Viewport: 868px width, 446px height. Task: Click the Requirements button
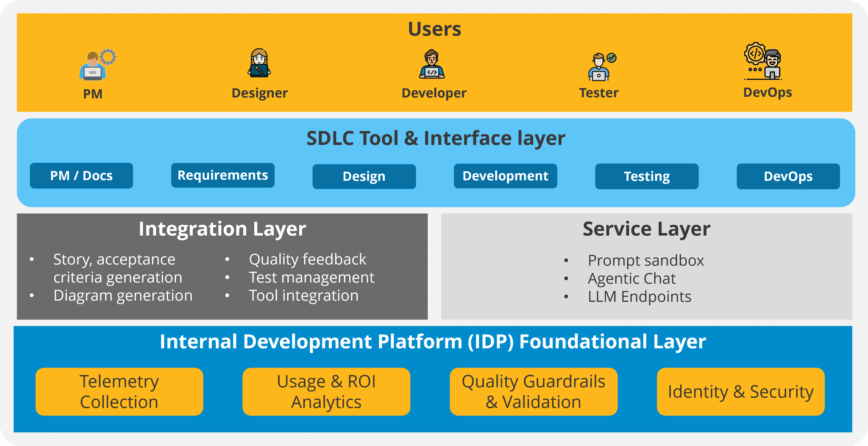click(x=223, y=175)
